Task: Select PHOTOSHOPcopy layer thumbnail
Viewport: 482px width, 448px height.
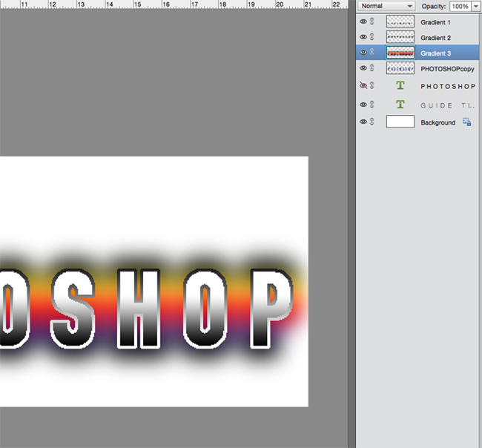Action: tap(400, 68)
